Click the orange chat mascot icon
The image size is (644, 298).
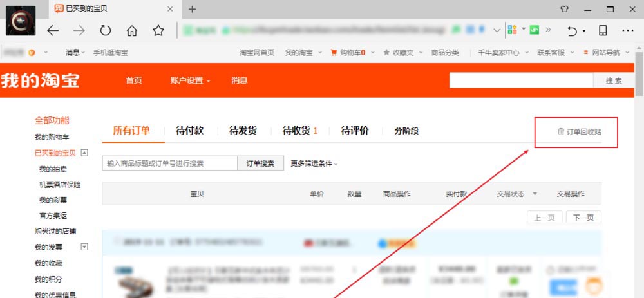click(x=594, y=286)
